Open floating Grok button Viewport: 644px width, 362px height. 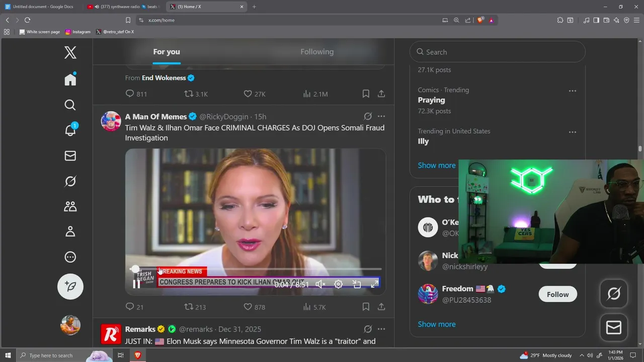click(x=614, y=294)
